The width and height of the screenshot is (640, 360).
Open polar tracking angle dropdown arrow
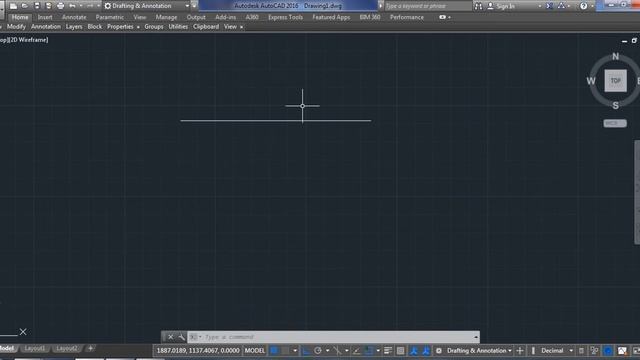(x=327, y=351)
